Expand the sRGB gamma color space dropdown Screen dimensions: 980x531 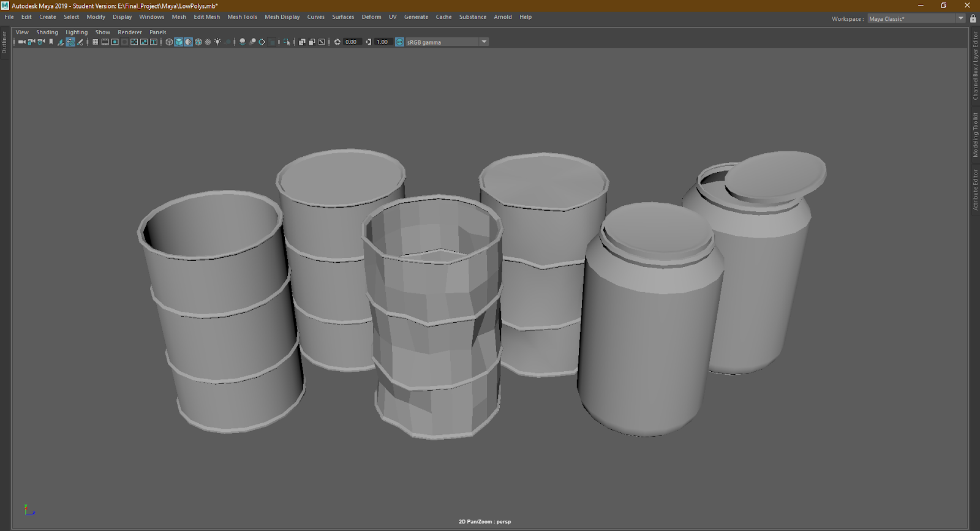click(484, 42)
